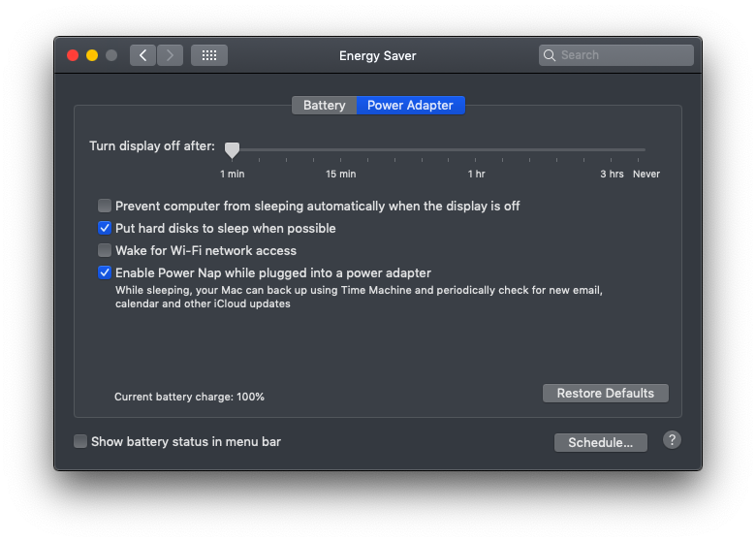Image resolution: width=756 pixels, height=542 pixels.
Task: Close Energy Saver with the red button
Action: tap(73, 55)
